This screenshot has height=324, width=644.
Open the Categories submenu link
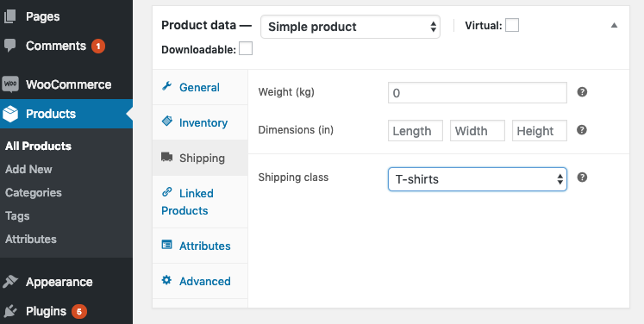point(34,193)
